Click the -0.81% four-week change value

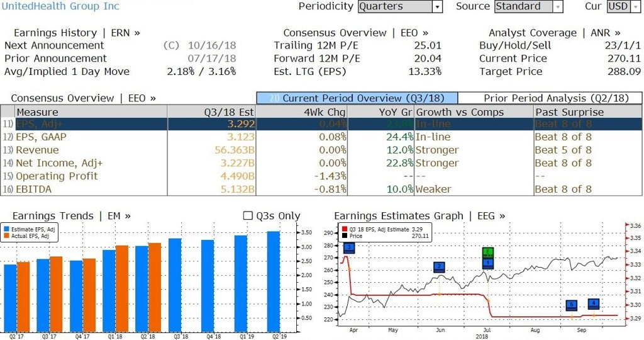pos(330,190)
